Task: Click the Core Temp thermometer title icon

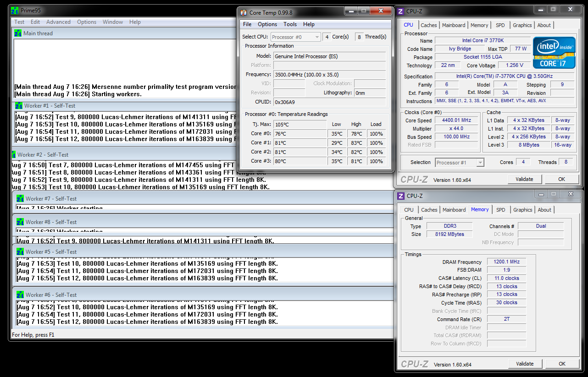Action: 244,12
